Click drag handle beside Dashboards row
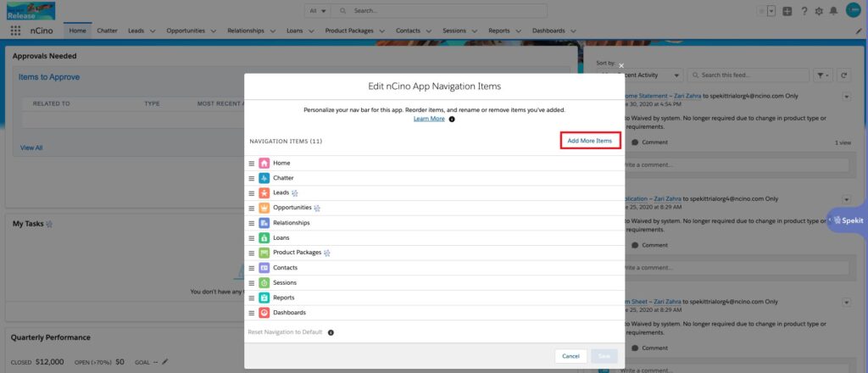The image size is (868, 373). 251,313
